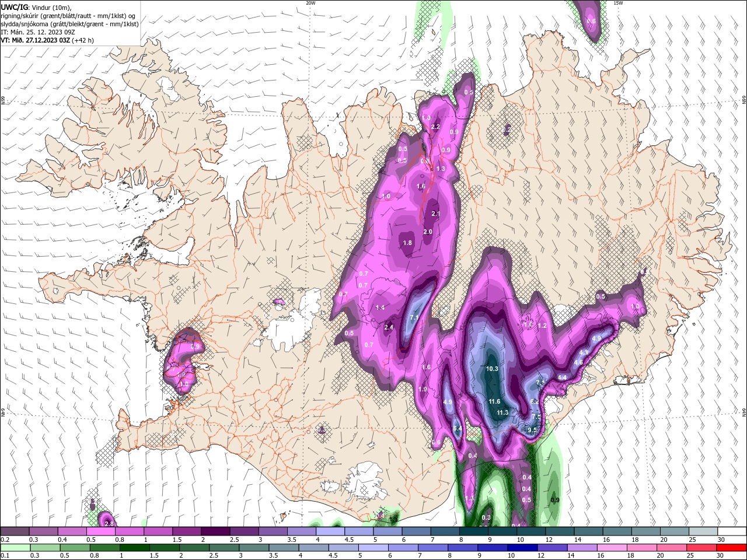
Task: Select the darkest green 1 rain legend swatch
Action: pos(135,548)
